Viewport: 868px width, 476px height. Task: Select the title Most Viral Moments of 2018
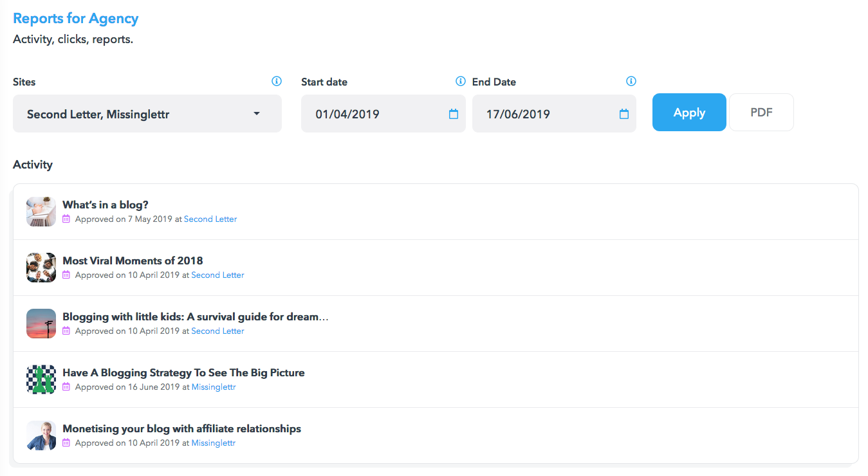coord(133,261)
